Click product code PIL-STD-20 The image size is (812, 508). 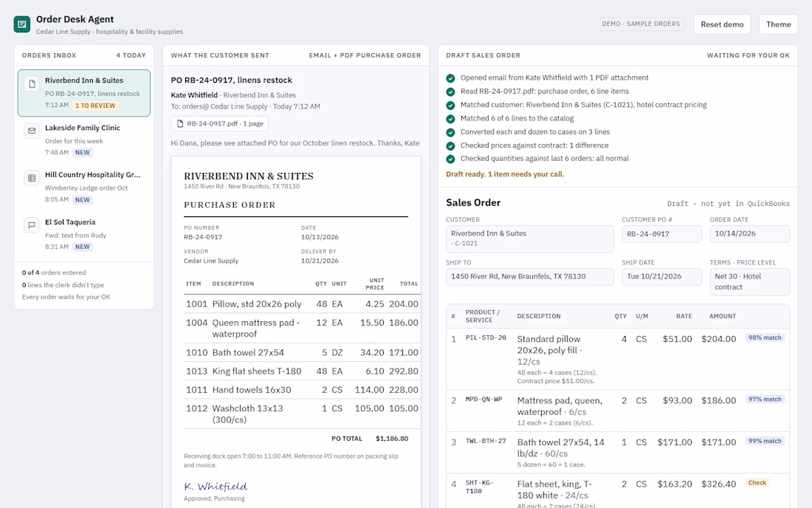click(x=486, y=337)
